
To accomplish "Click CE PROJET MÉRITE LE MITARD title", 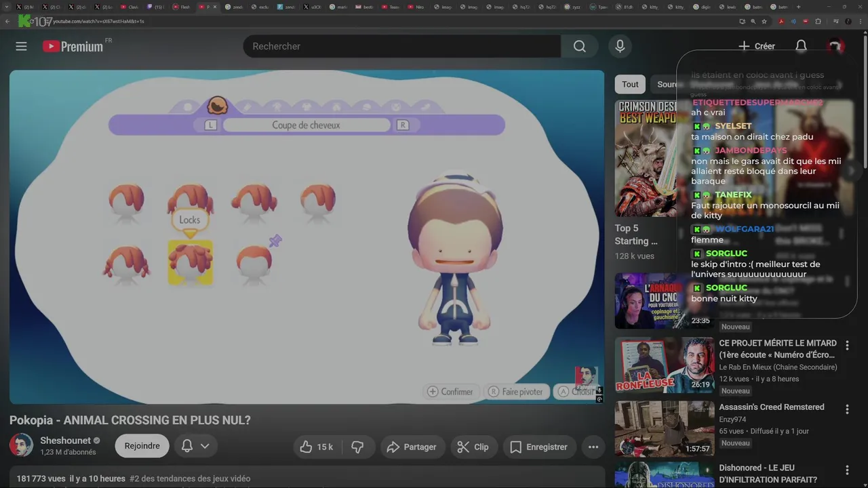I will pos(778,349).
